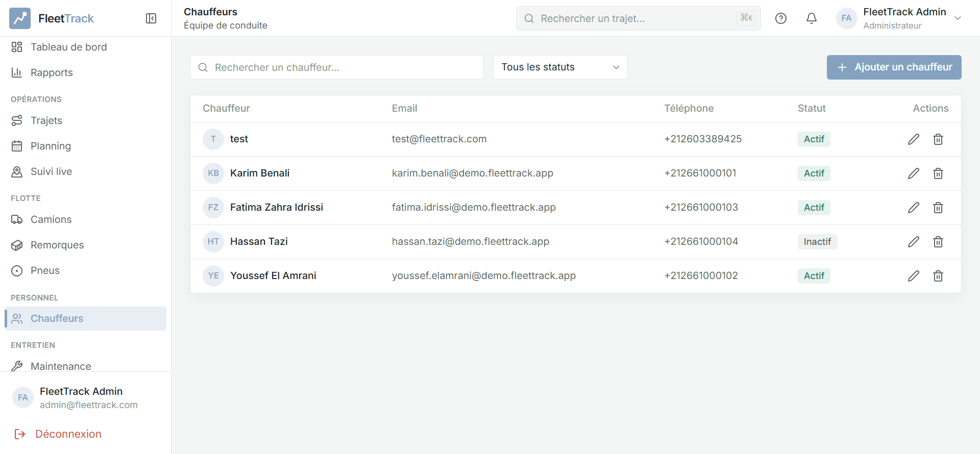Open the help question mark icon

tap(781, 18)
